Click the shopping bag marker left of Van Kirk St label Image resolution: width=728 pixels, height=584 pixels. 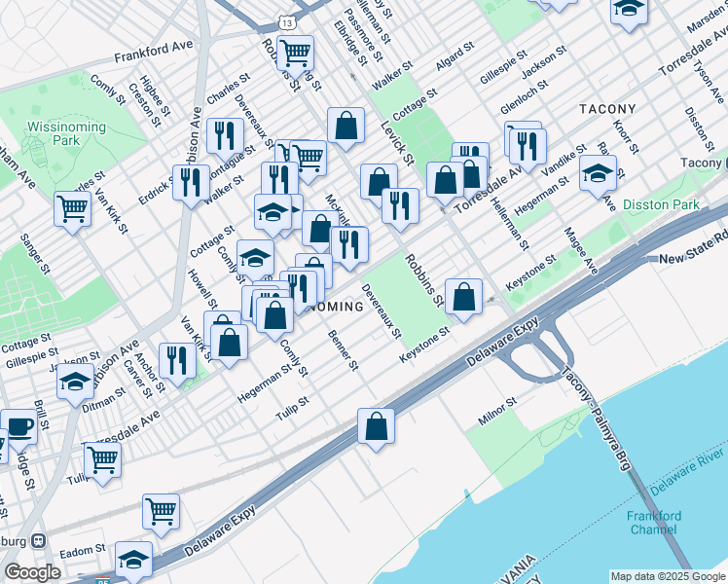[x=229, y=344]
